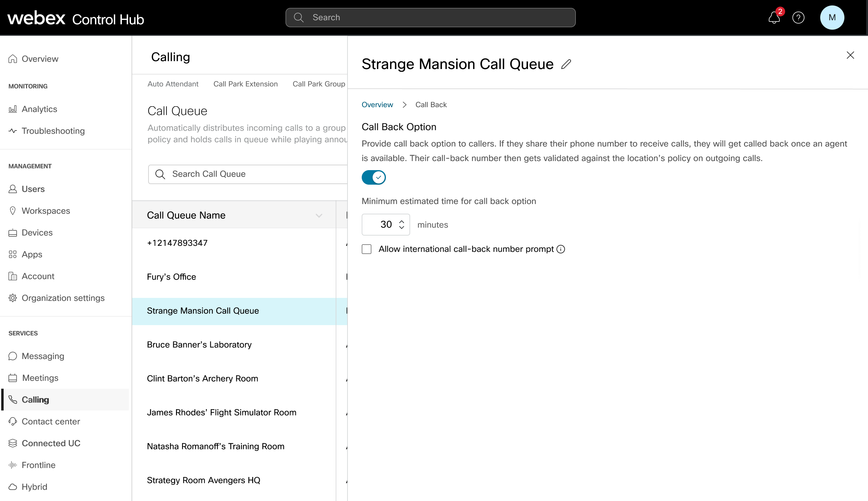Click the magnifier in Search Call Queue
The width and height of the screenshot is (868, 501).
click(x=160, y=174)
